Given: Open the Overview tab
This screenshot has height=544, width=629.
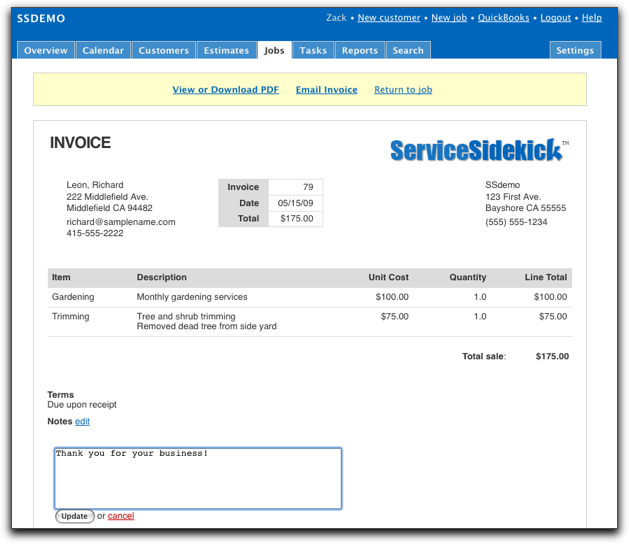Looking at the screenshot, I should tap(46, 51).
